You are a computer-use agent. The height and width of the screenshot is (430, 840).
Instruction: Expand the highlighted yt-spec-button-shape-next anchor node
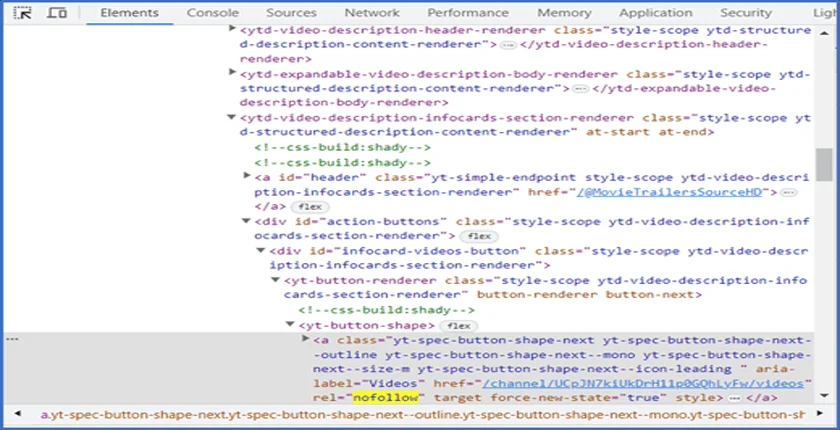(x=306, y=338)
